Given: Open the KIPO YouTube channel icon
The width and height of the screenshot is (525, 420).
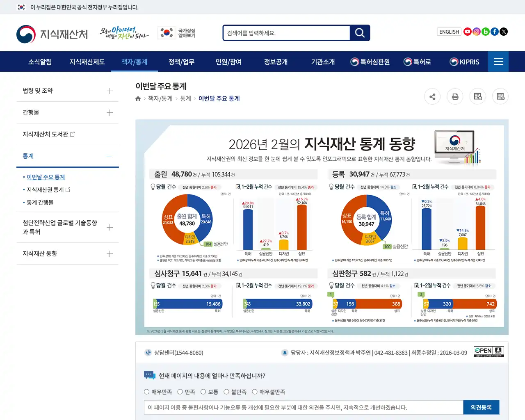Looking at the screenshot, I should click(467, 32).
